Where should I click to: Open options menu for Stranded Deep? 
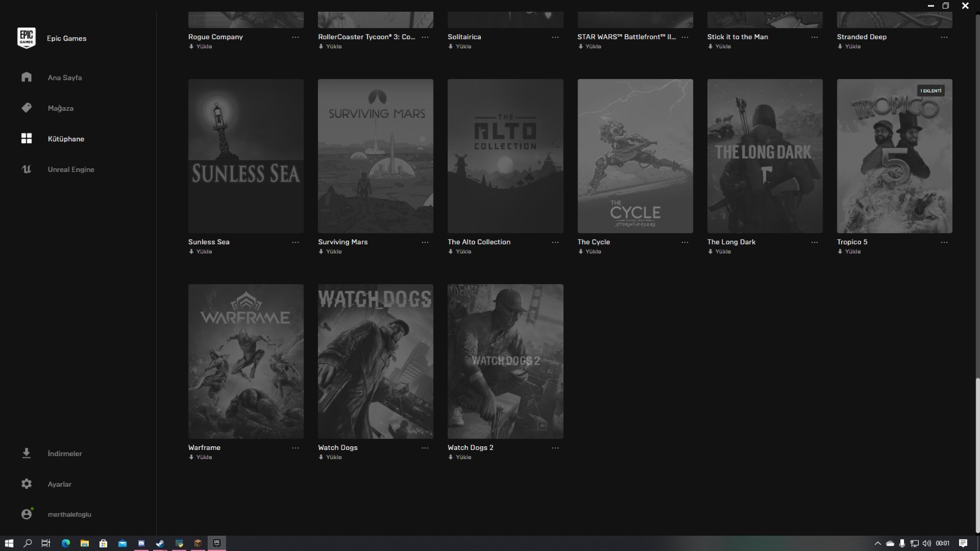(944, 37)
